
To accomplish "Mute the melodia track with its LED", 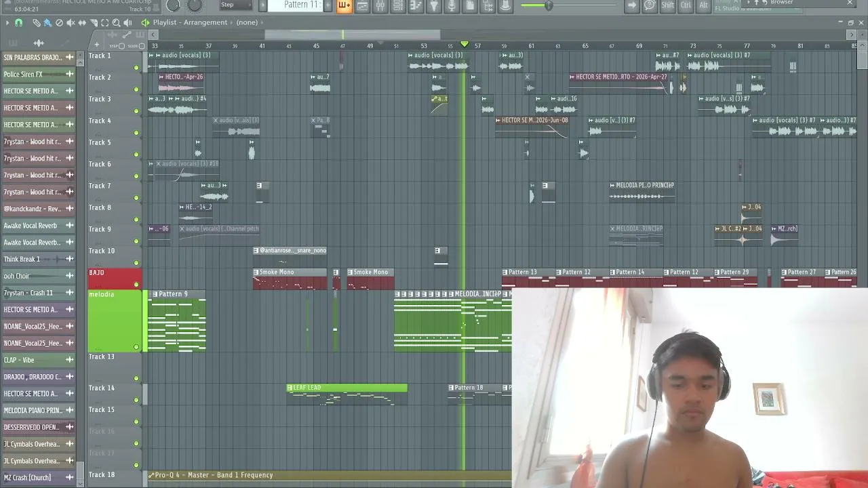I will click(x=136, y=347).
